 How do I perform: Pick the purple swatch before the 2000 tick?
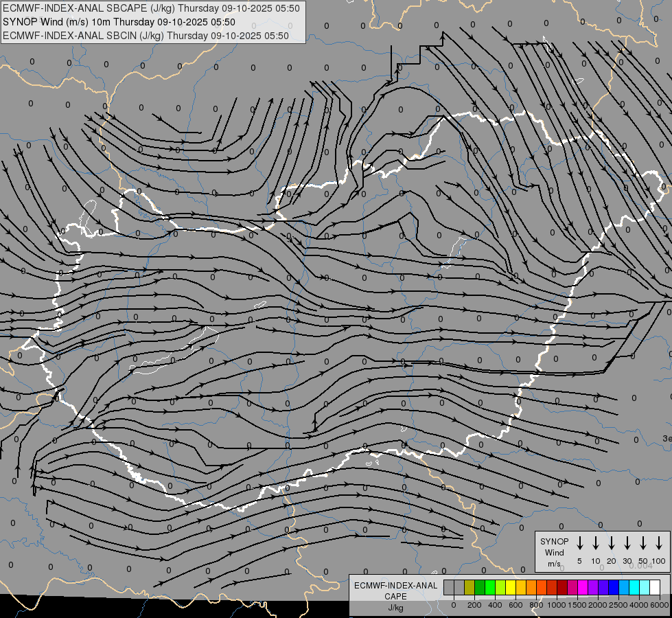[592, 587]
